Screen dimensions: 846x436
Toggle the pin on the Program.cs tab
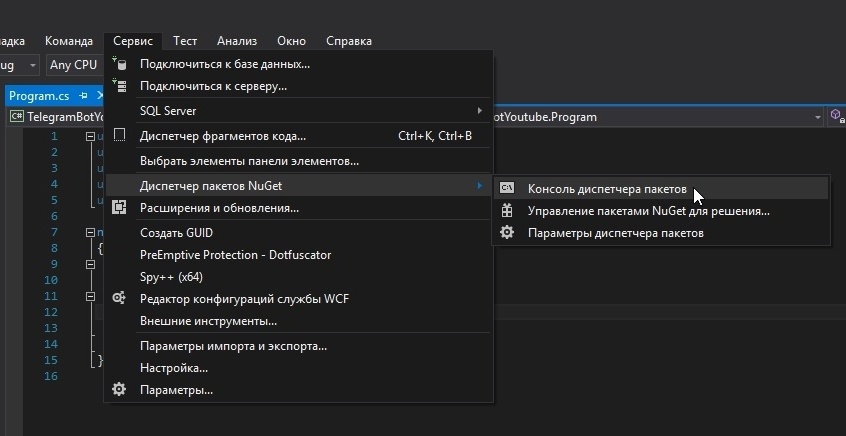click(83, 96)
